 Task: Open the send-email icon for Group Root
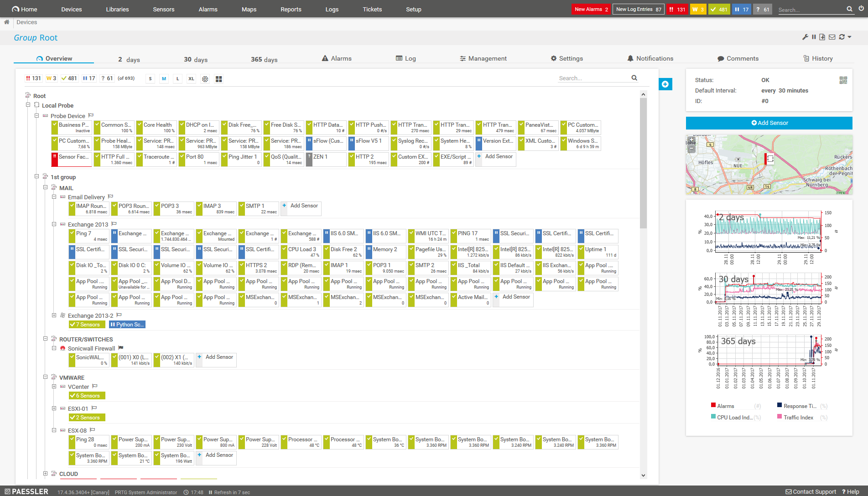click(x=832, y=37)
